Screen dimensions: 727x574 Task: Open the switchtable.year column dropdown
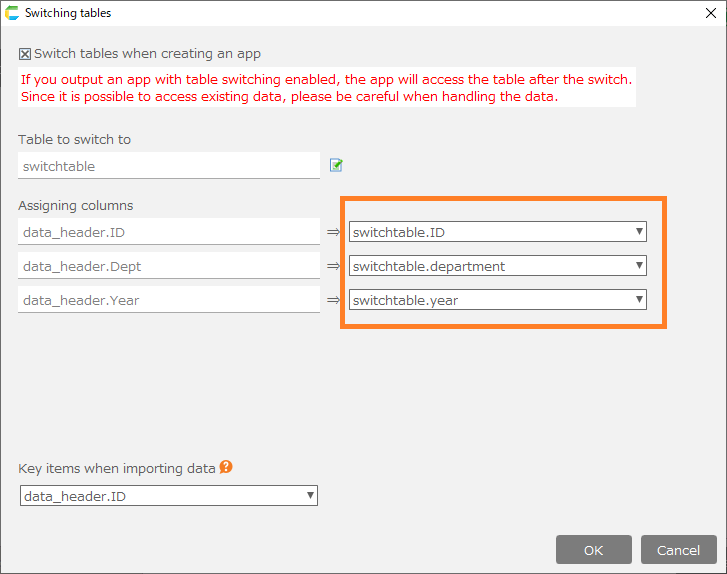point(497,300)
